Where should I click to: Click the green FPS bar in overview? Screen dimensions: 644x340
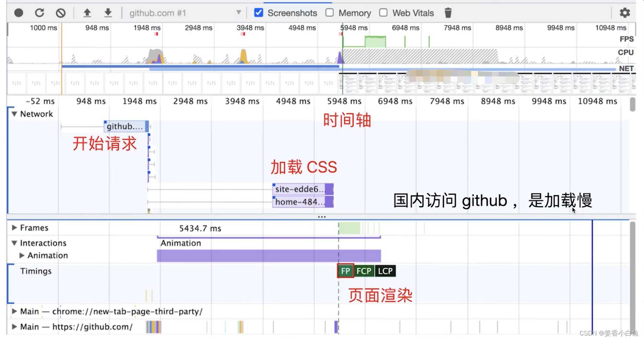[x=375, y=42]
